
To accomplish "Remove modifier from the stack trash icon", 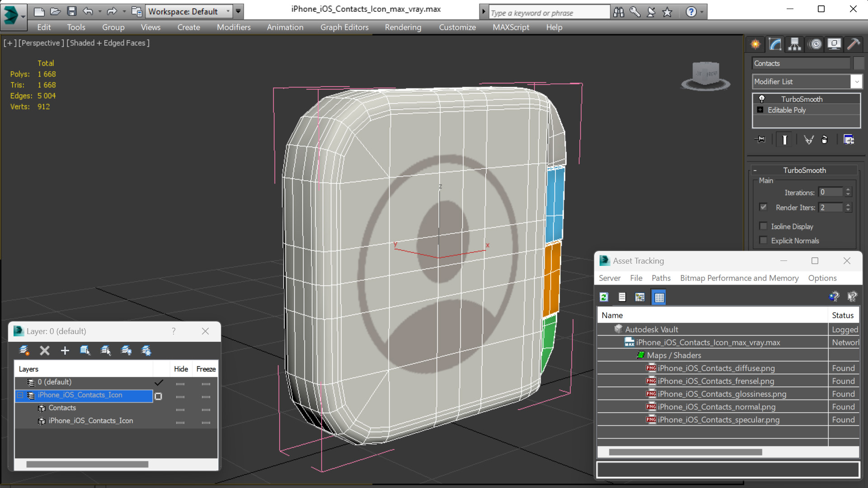I will pos(825,139).
